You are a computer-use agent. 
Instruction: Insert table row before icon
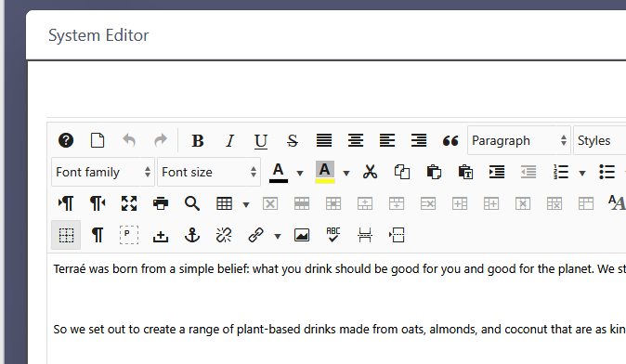pos(365,203)
